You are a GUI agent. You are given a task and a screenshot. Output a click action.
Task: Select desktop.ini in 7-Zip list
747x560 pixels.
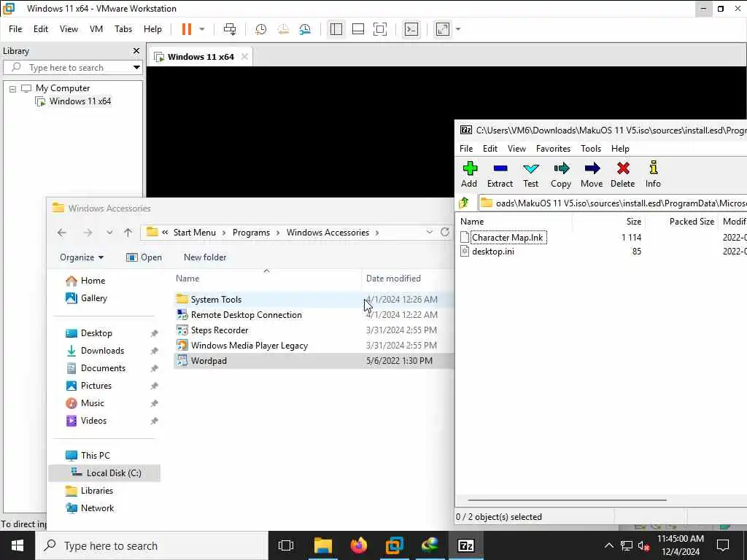pyautogui.click(x=492, y=252)
